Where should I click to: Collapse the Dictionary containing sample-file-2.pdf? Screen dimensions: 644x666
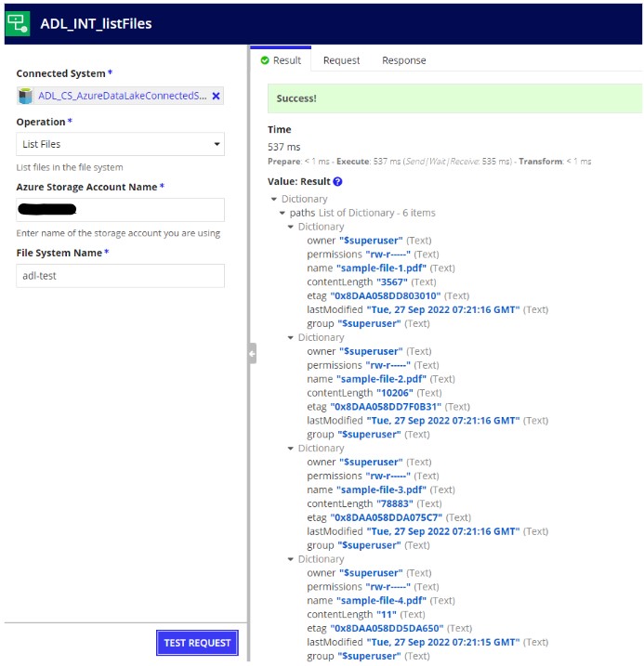[291, 338]
